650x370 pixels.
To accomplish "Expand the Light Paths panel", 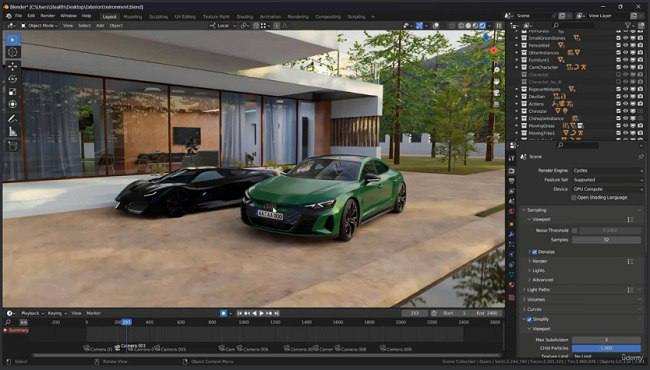I will pos(538,290).
